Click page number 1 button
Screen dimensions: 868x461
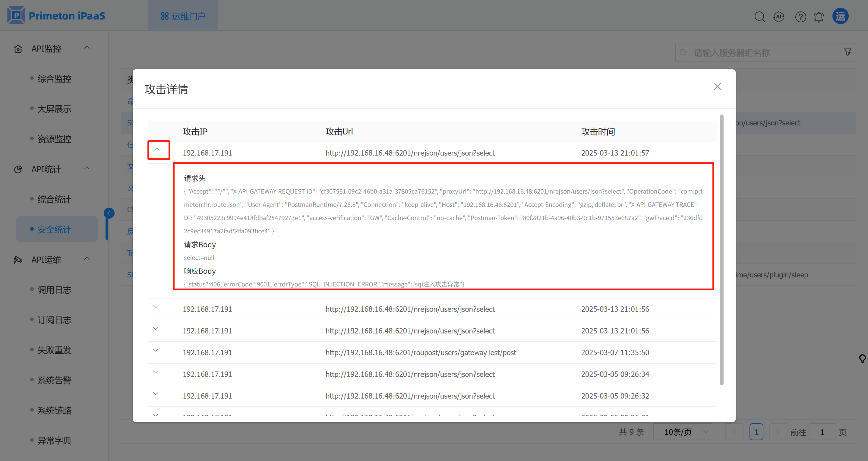coord(756,432)
